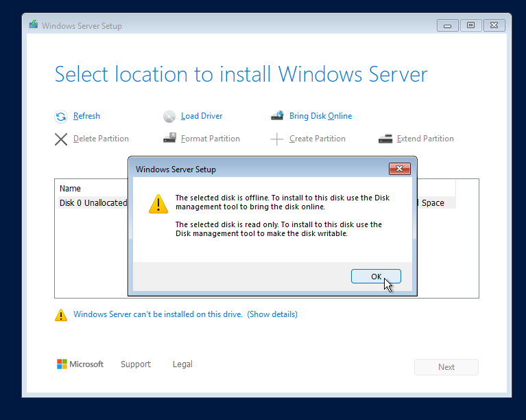Click the Delete Partition X icon

[61, 139]
